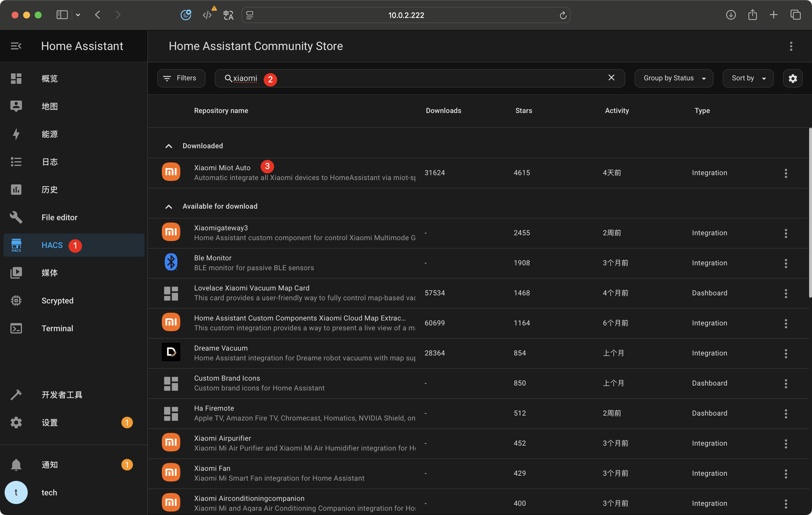The width and height of the screenshot is (812, 515).
Task: Open the Terminal sidebar item
Action: coord(73,328)
